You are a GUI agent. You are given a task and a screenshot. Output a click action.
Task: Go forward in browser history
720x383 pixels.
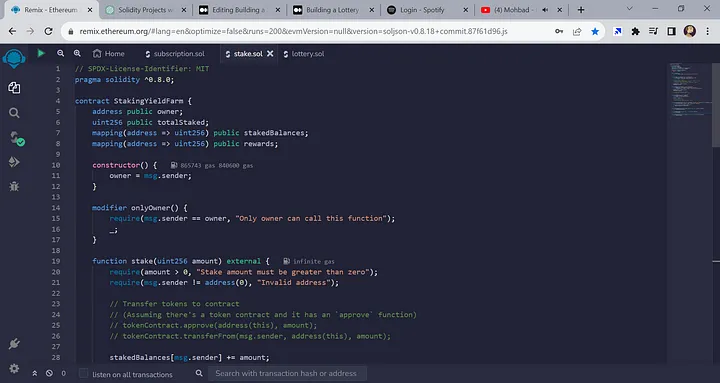[x=30, y=31]
